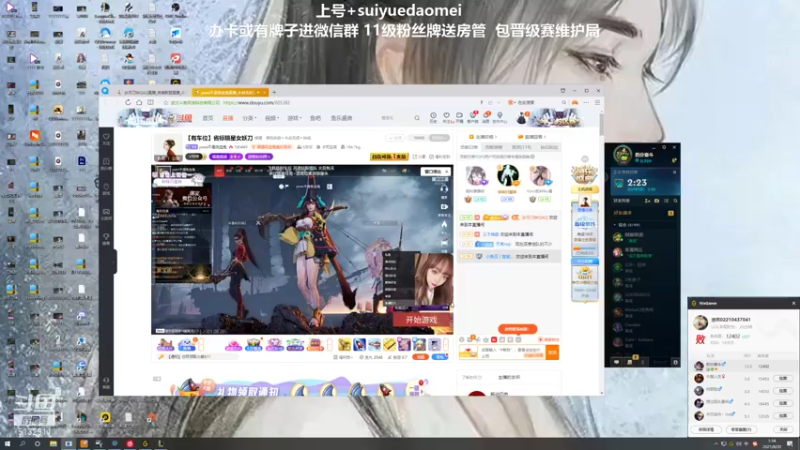The image size is (800, 450).
Task: Expand the 分类 dropdown in Douyu nav
Action: click(x=249, y=118)
